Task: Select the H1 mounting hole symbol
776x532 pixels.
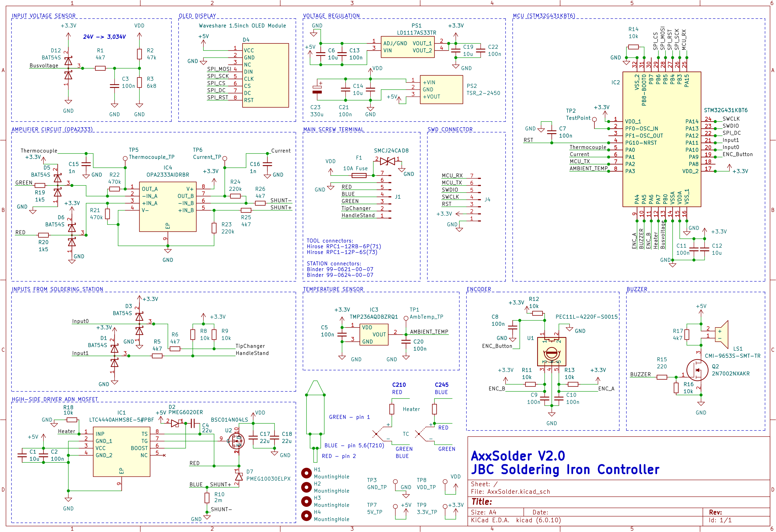Action: coord(307,473)
